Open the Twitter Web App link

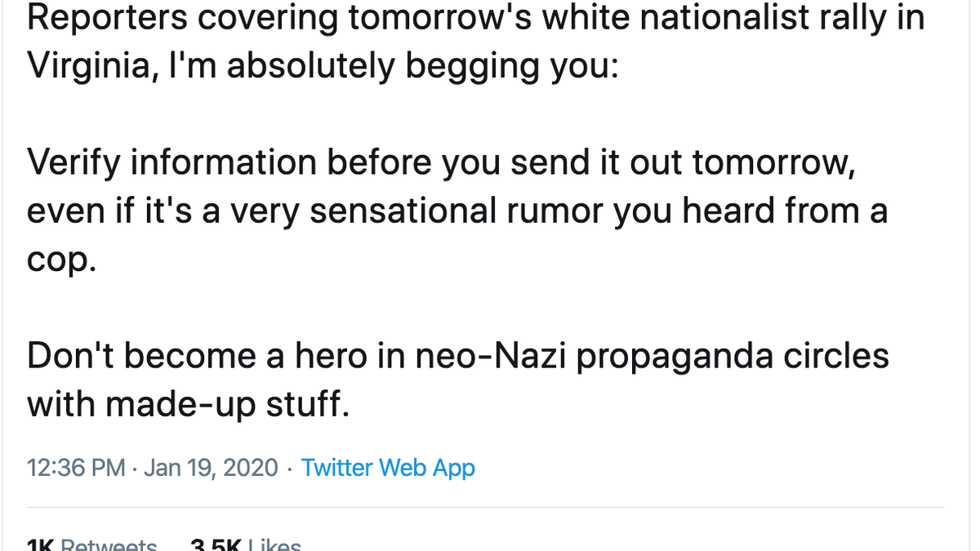tap(388, 468)
